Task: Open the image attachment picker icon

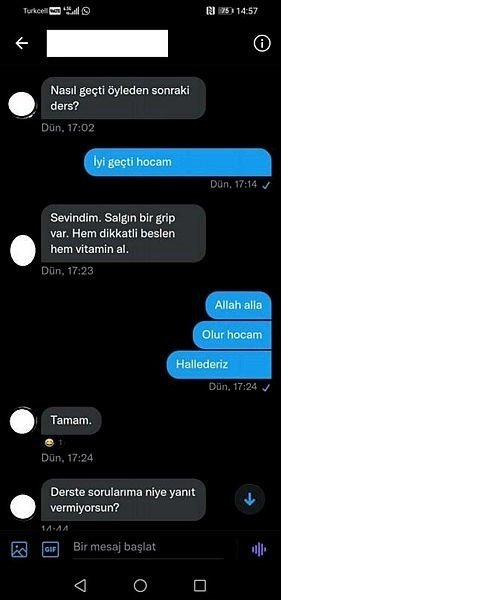Action: pyautogui.click(x=19, y=549)
